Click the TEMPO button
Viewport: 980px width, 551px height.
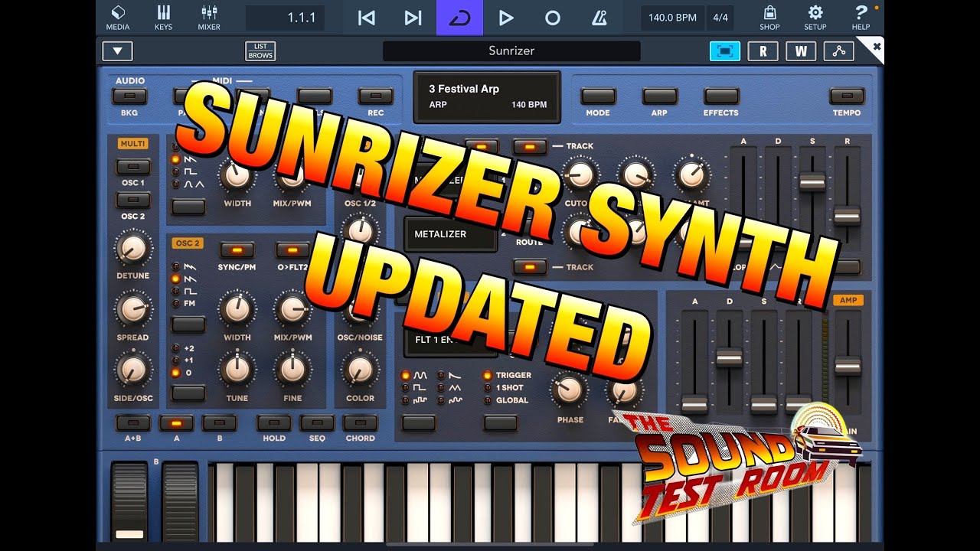coord(847,96)
